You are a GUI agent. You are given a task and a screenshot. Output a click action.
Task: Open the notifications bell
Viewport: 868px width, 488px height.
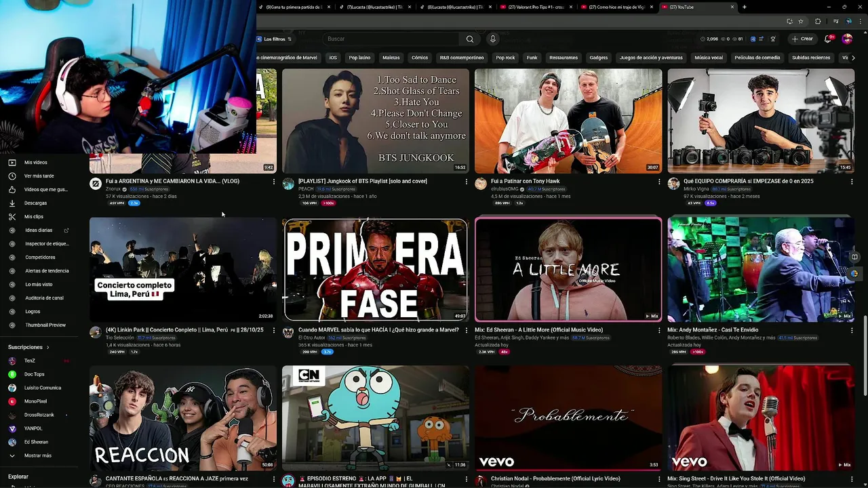point(827,39)
